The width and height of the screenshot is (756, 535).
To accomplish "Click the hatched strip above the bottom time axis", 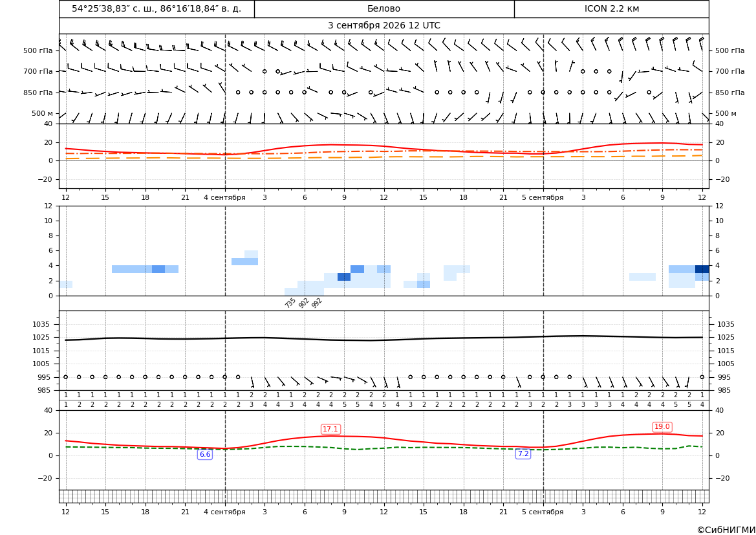I will click(383, 496).
